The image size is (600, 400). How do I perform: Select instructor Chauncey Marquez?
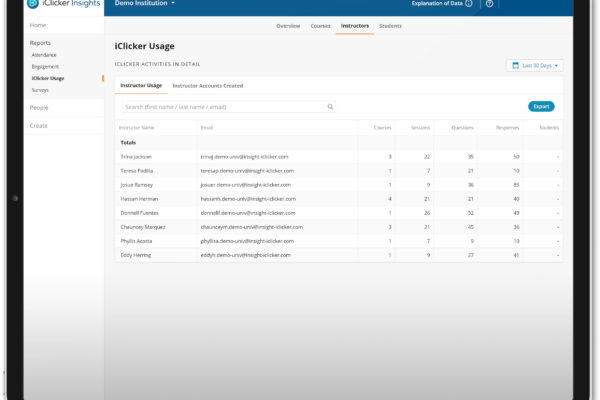143,227
